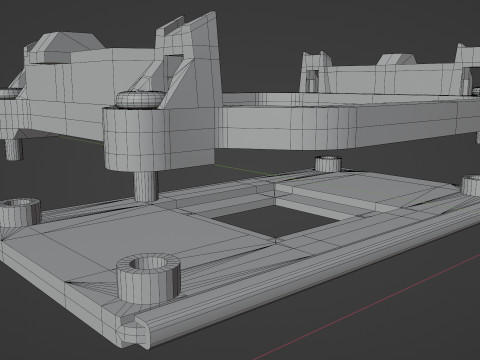Click the beveled wedge block atop the left bracket

67,47
